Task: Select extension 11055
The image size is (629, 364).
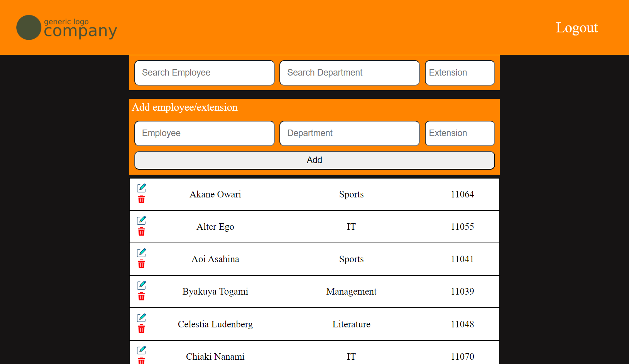Action: click(x=462, y=227)
